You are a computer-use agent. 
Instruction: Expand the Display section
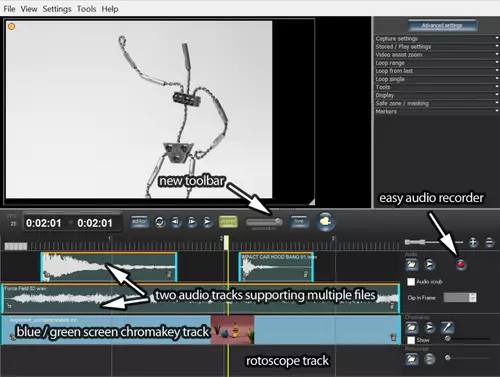[x=436, y=95]
